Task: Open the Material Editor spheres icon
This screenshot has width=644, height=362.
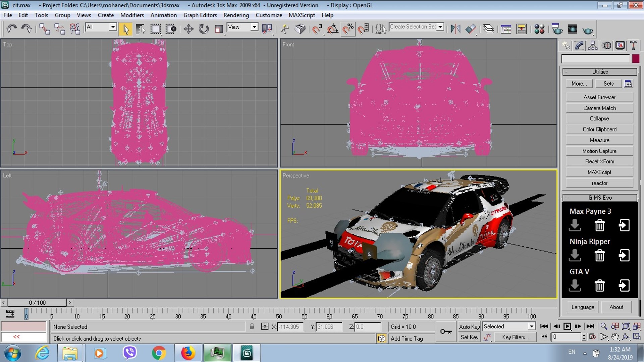Action: [x=539, y=29]
